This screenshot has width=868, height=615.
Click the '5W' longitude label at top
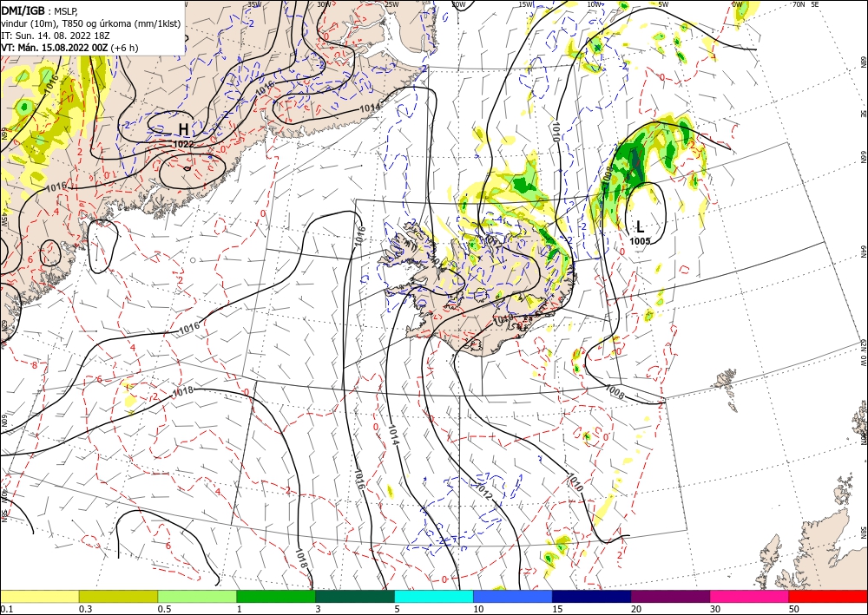[x=664, y=4]
